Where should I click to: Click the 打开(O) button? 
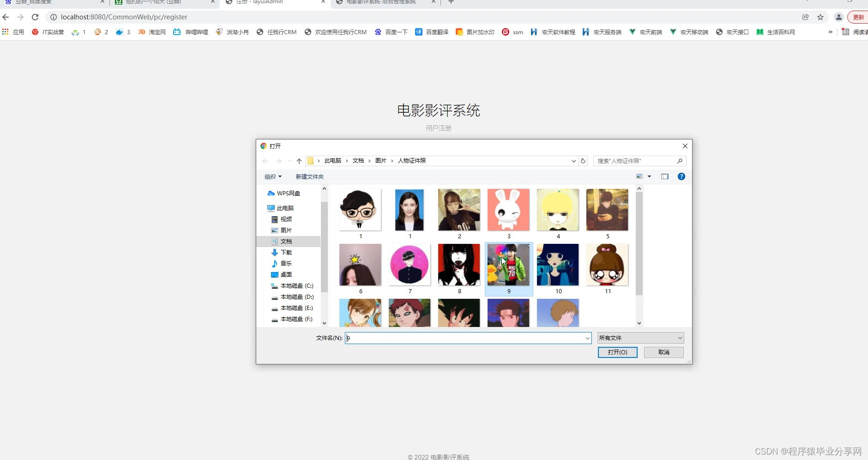617,352
